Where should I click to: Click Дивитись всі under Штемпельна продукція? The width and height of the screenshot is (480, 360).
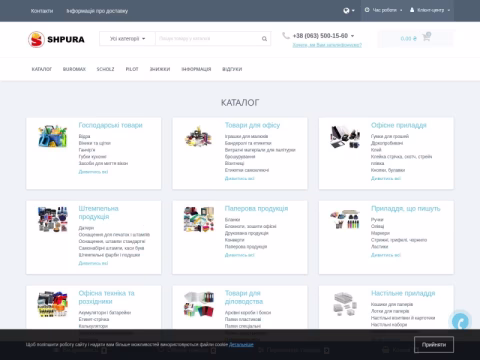point(93,263)
